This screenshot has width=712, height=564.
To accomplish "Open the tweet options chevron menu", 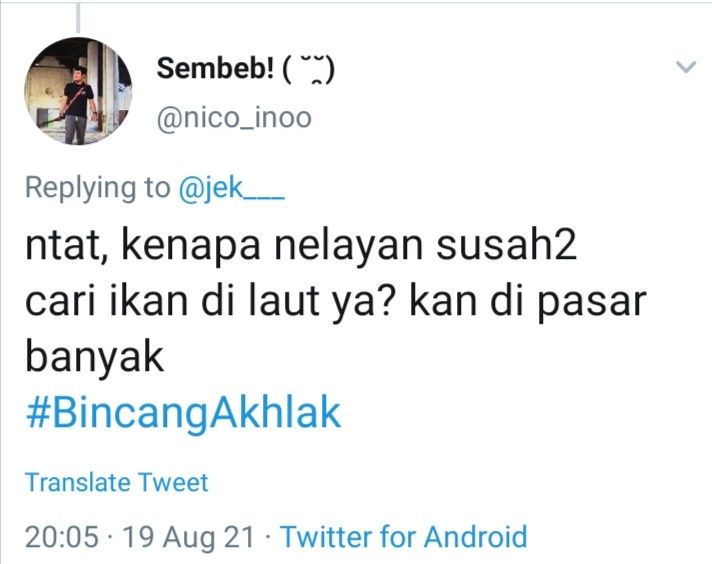I will 685,68.
